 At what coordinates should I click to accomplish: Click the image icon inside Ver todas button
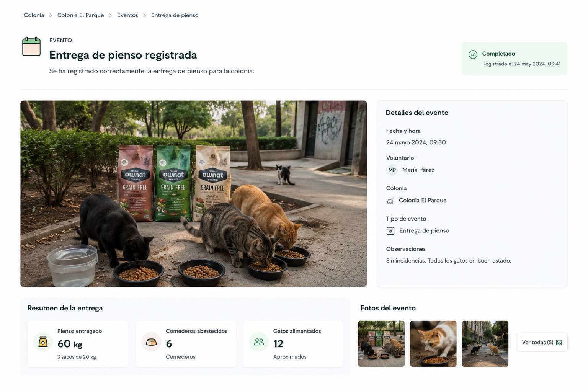(x=559, y=343)
